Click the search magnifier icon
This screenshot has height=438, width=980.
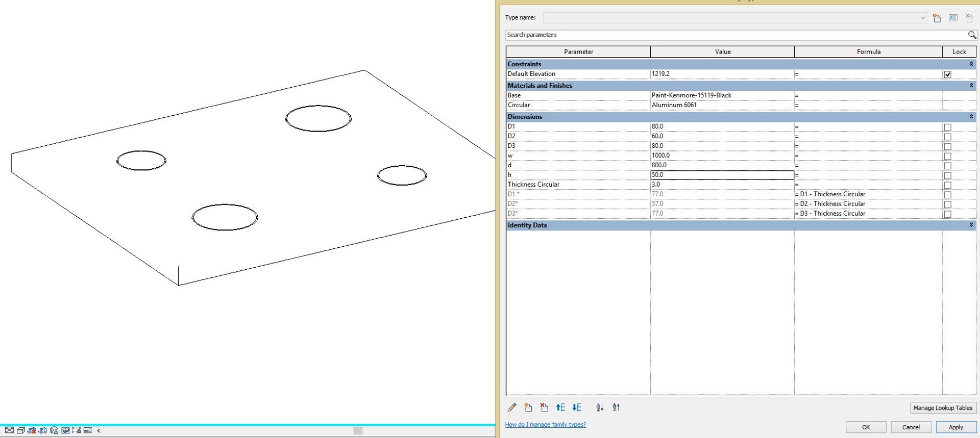coord(972,35)
